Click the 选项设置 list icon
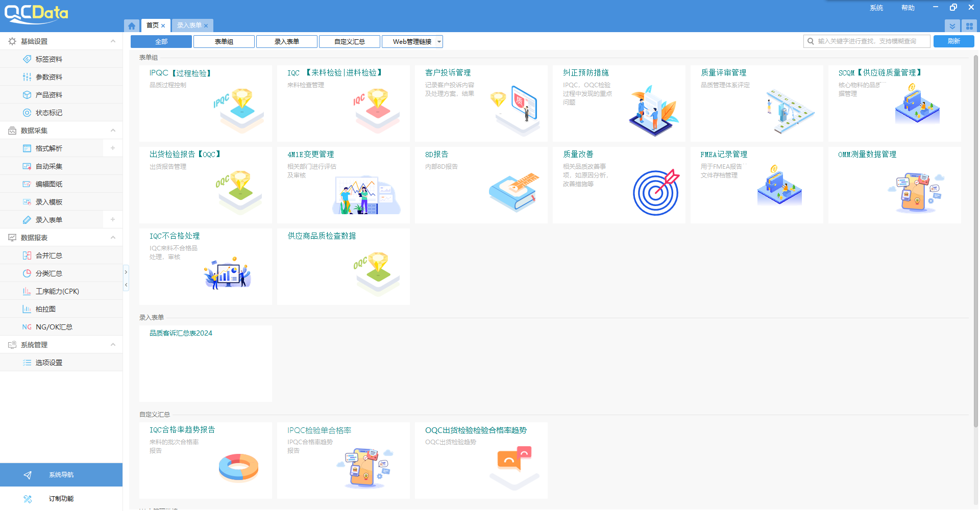 (x=27, y=363)
